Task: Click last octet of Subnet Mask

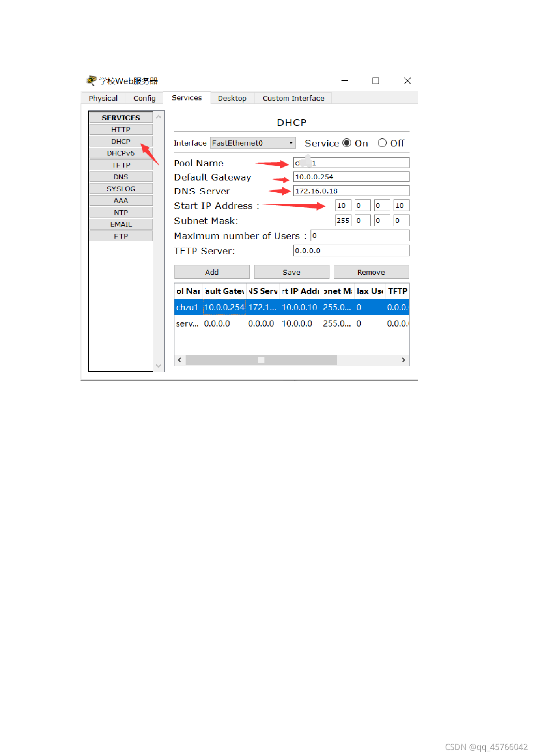Action: point(401,221)
